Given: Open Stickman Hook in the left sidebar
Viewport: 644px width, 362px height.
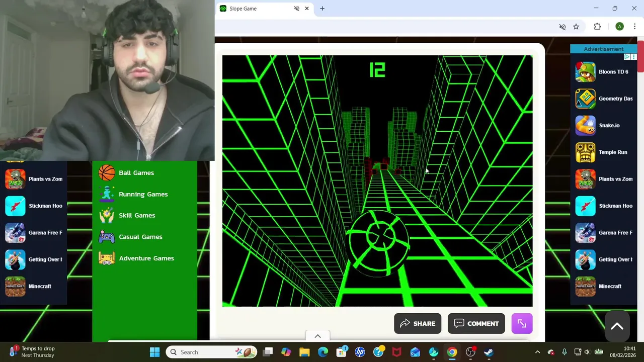Looking at the screenshot, I should point(34,206).
